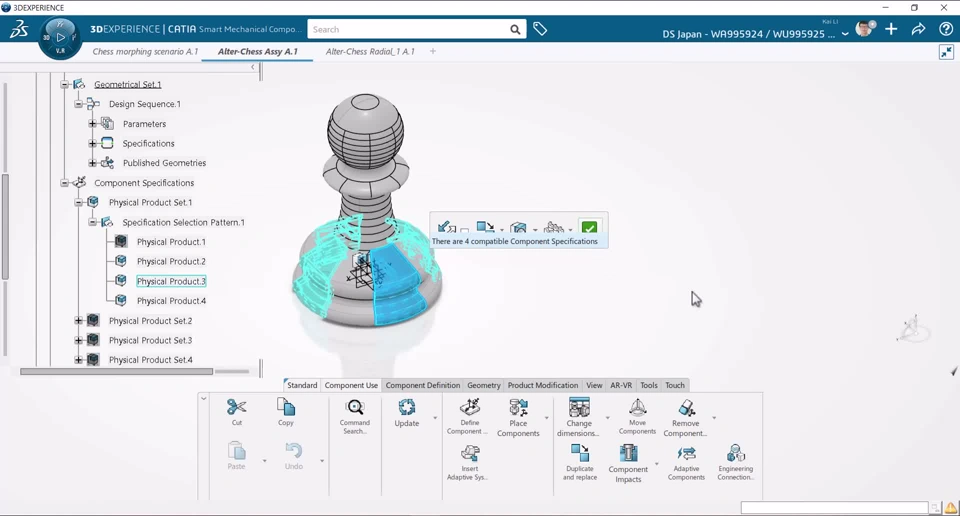Click the Share arrow icon
The image size is (960, 516).
918,29
